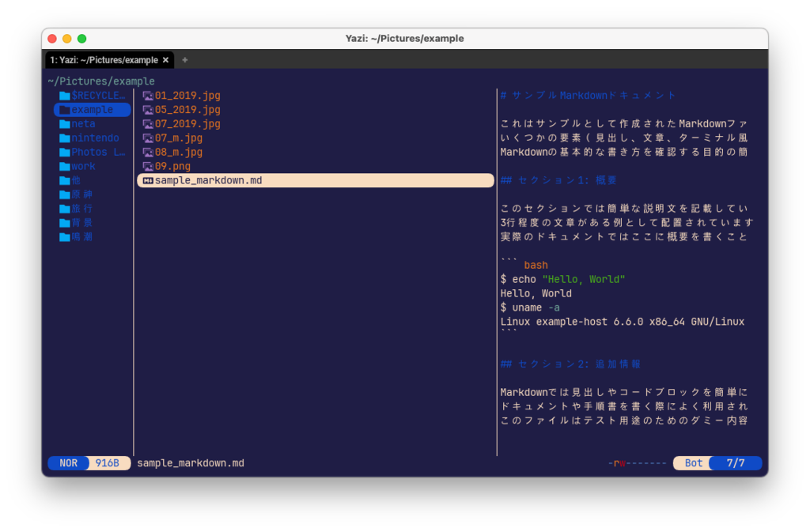Select file name 07_m.jpg

point(179,138)
